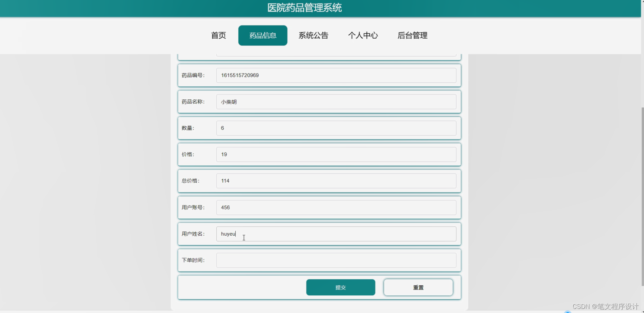
Task: Click the 用户账号 account field
Action: (336, 207)
